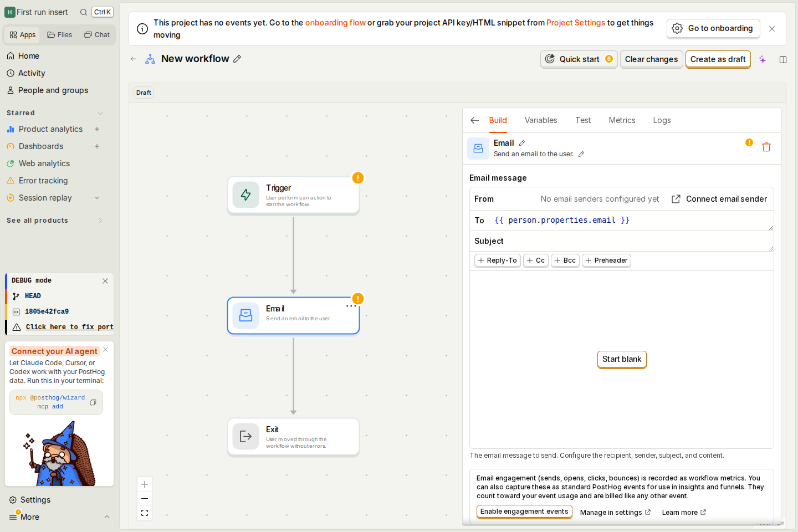Open the Test tab

(x=583, y=120)
